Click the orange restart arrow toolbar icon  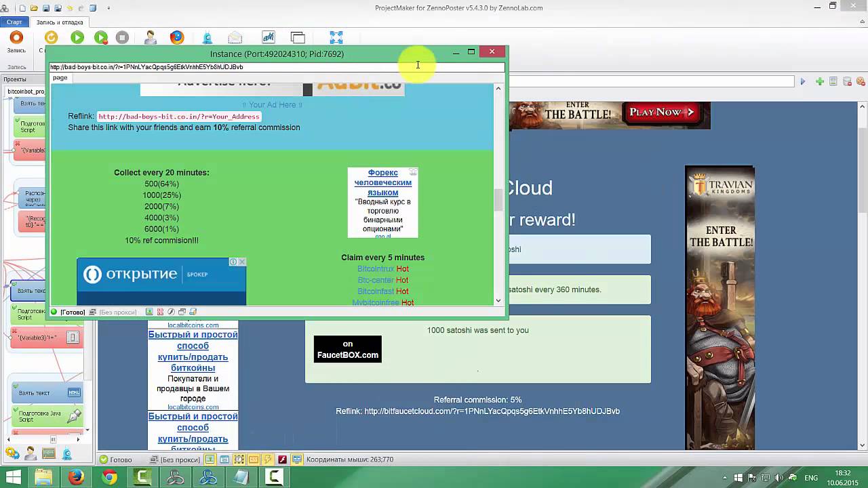[51, 38]
